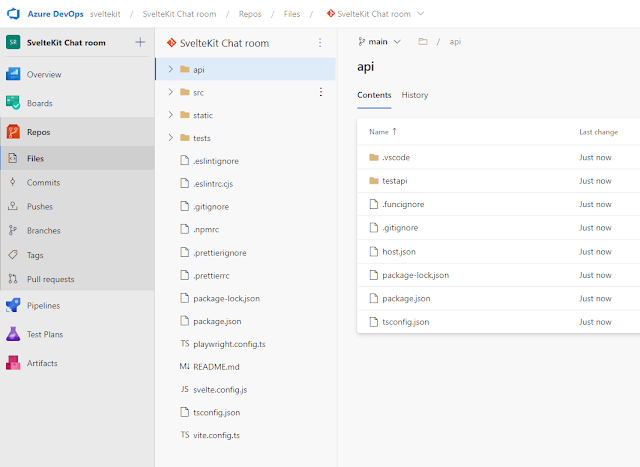Open Pushes in the Repos menu
640x467 pixels.
(40, 207)
